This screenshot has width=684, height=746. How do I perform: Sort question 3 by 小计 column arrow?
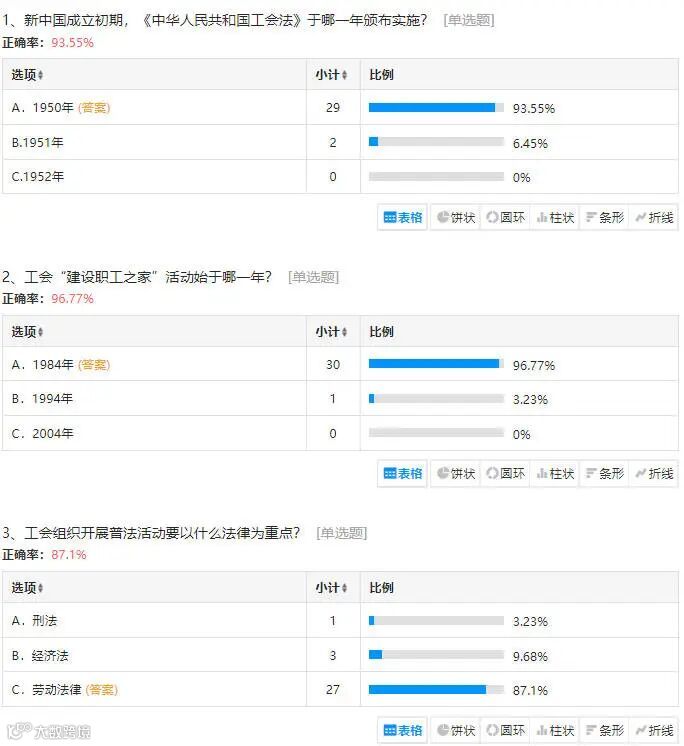coord(344,588)
